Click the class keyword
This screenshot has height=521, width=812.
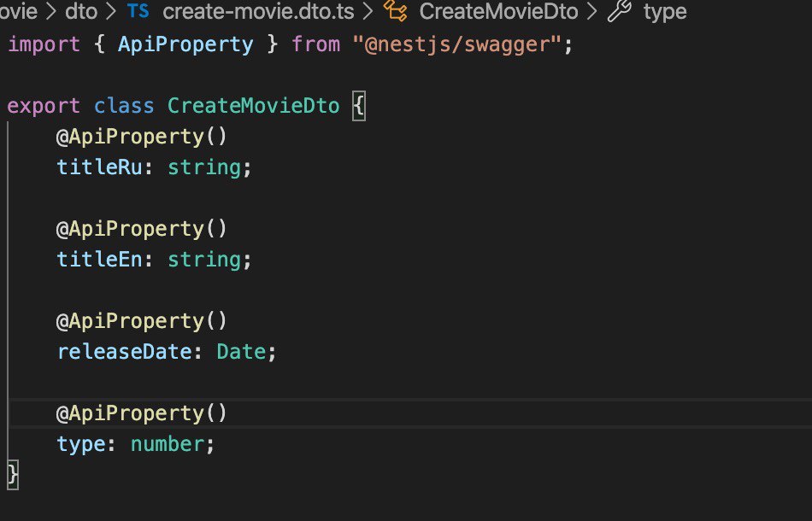[x=124, y=106]
